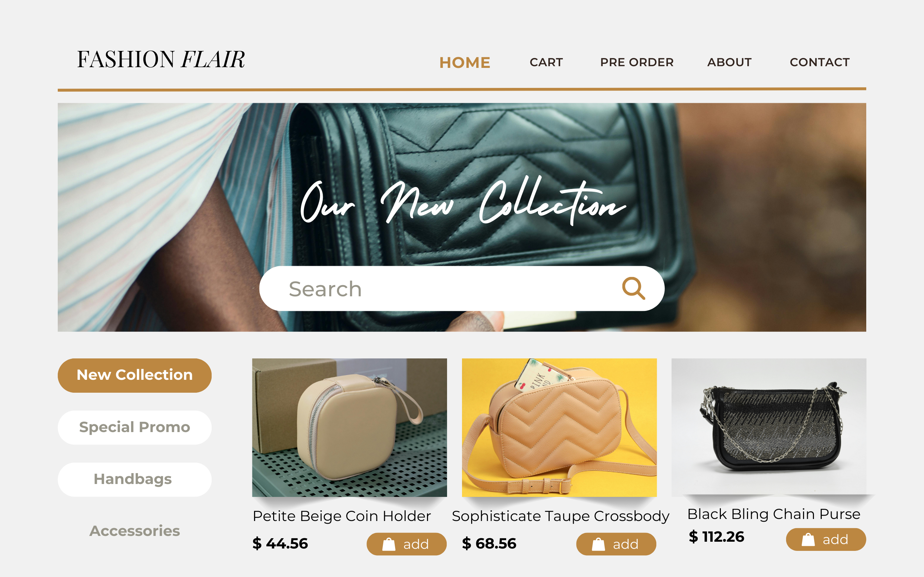Show the Handbags category
The height and width of the screenshot is (577, 924).
coord(135,479)
